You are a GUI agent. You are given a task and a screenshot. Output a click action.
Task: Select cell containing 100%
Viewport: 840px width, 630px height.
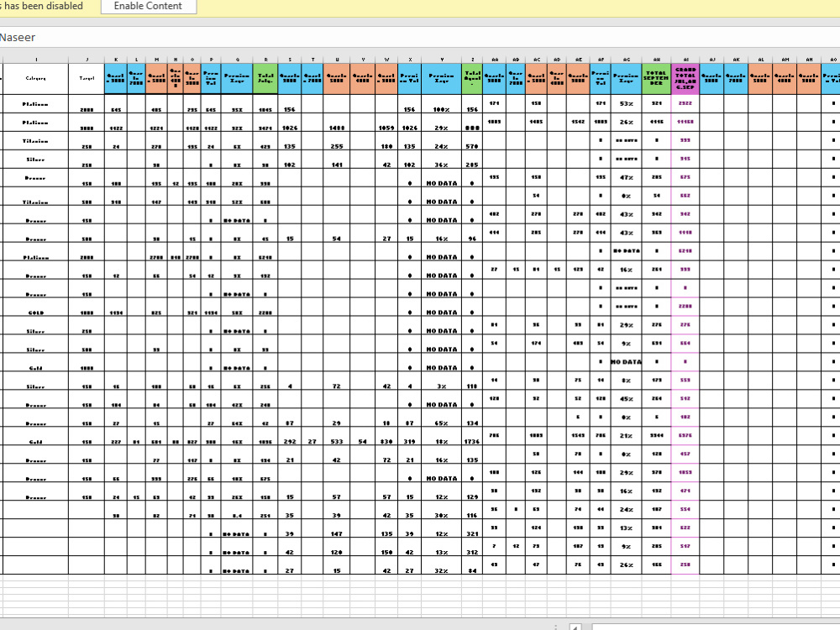tap(442, 104)
